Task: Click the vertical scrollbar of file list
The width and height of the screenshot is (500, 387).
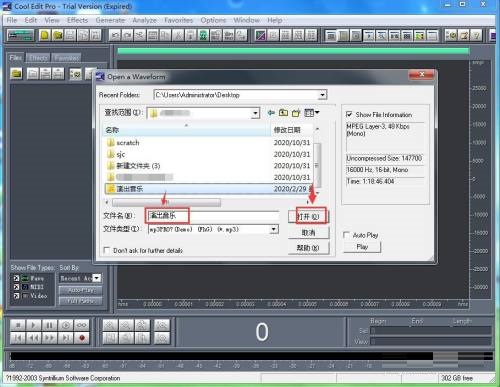Action: click(318, 165)
